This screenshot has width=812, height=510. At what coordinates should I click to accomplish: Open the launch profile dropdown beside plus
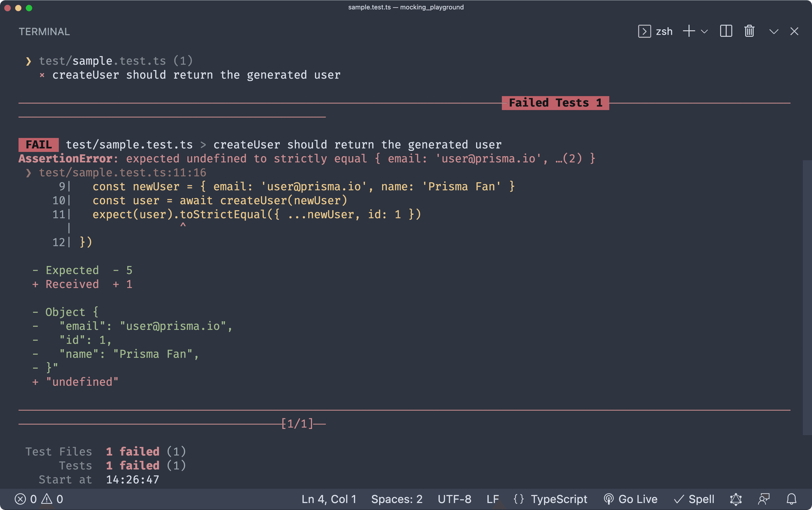pos(704,32)
